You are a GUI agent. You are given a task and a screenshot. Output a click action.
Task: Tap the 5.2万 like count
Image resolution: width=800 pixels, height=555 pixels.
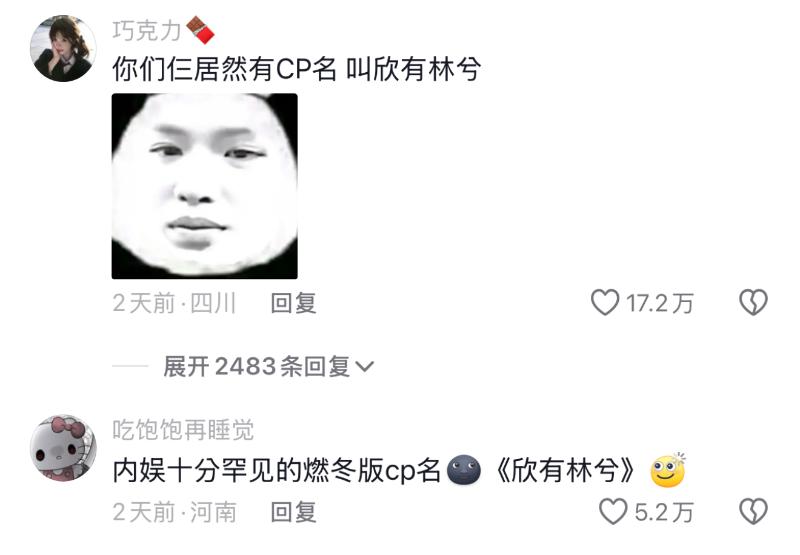pyautogui.click(x=664, y=512)
